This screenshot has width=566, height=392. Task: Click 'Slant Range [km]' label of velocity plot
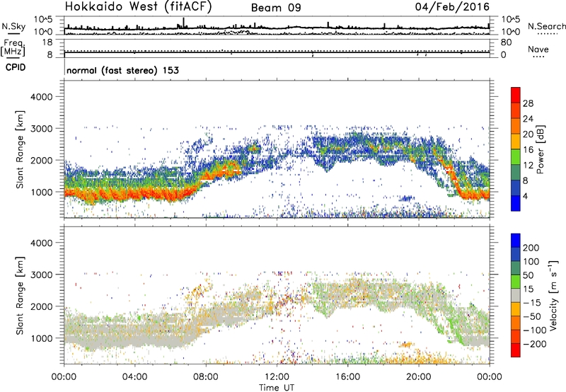click(21, 295)
